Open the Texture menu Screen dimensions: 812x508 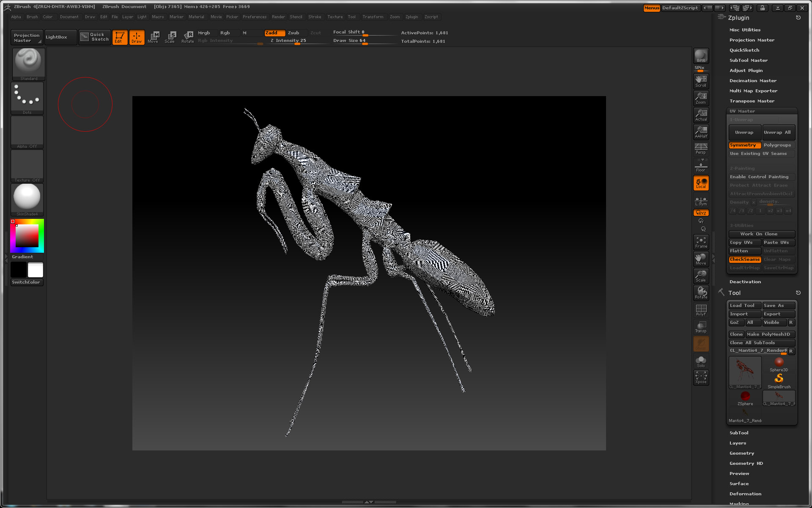point(335,17)
